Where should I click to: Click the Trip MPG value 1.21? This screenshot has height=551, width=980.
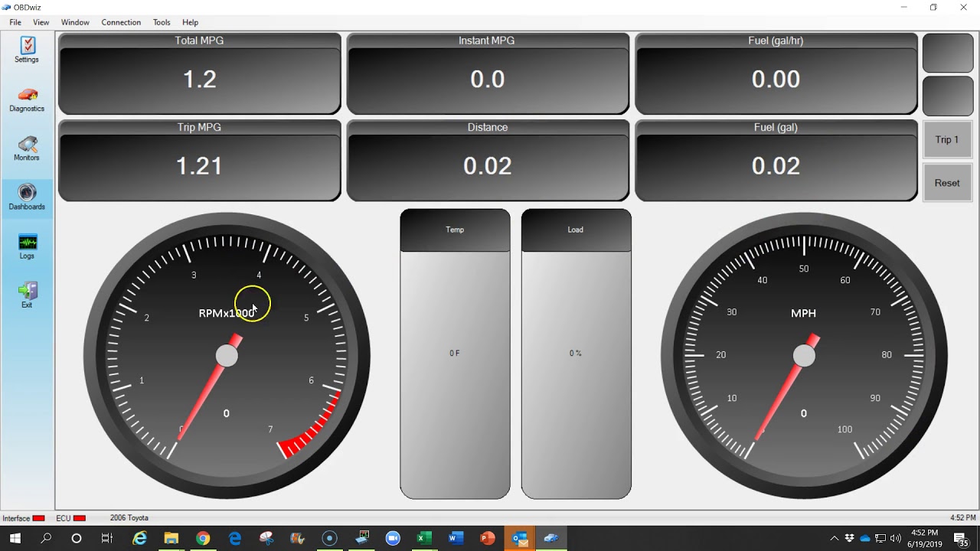199,166
